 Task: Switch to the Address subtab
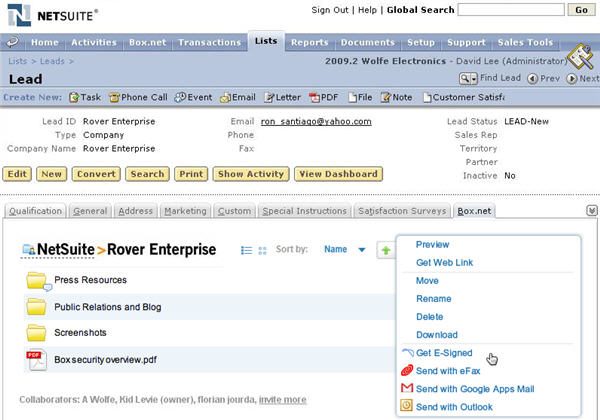135,211
